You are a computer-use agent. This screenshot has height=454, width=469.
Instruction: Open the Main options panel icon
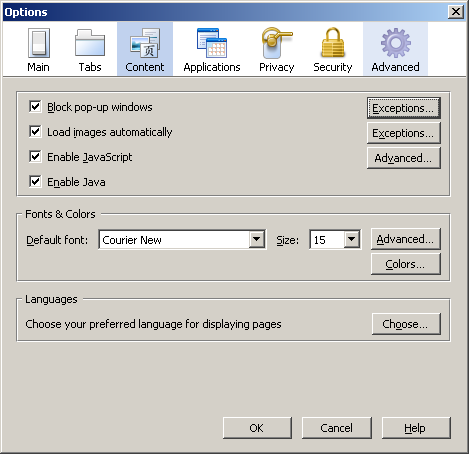(x=39, y=43)
